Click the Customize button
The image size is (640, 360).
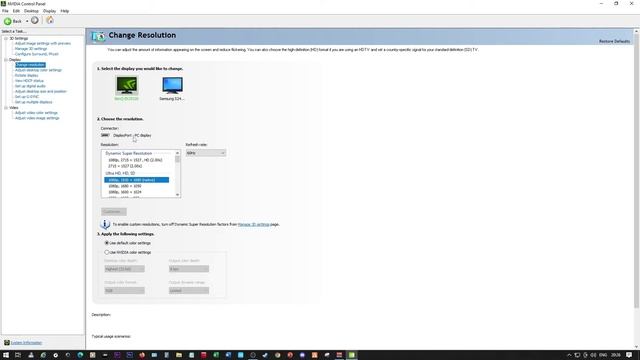click(x=114, y=211)
